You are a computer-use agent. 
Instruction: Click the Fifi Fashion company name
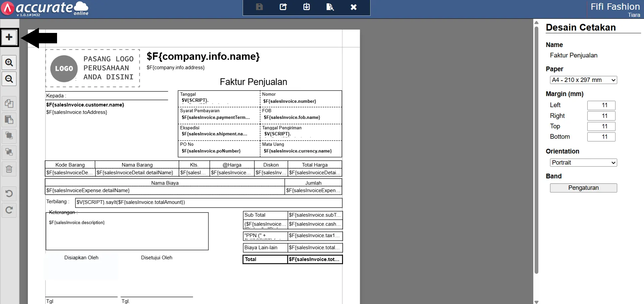[615, 7]
